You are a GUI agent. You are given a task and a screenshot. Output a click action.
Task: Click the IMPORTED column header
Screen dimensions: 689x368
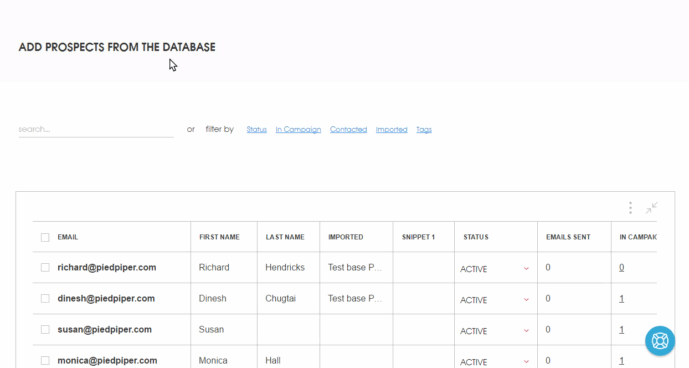pos(346,237)
